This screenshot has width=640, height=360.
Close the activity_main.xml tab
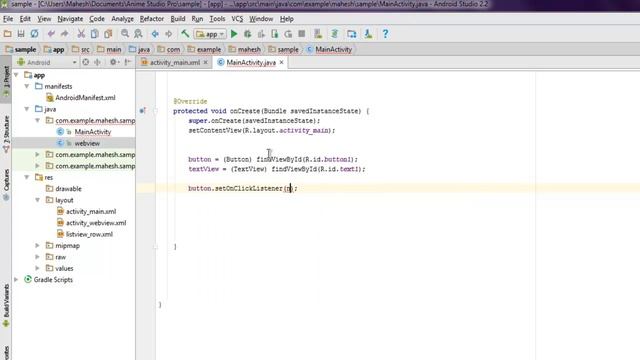click(x=206, y=62)
